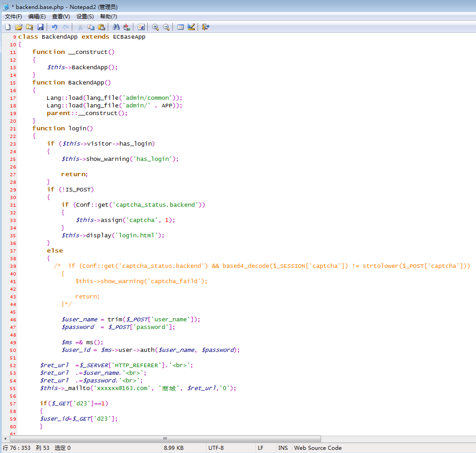Open the scheme selection toolbar icon
Viewport: 476px width, 453px height.
click(181, 27)
